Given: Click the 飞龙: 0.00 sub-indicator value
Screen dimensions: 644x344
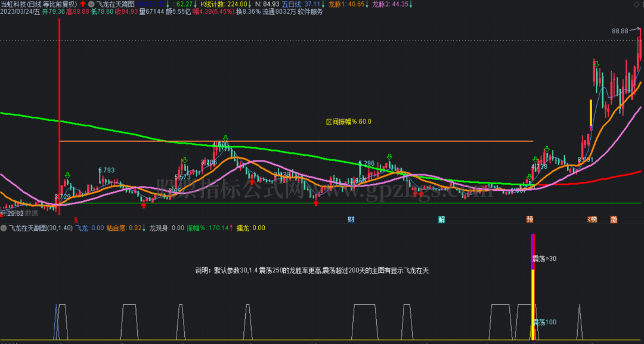Looking at the screenshot, I should click(90, 228).
